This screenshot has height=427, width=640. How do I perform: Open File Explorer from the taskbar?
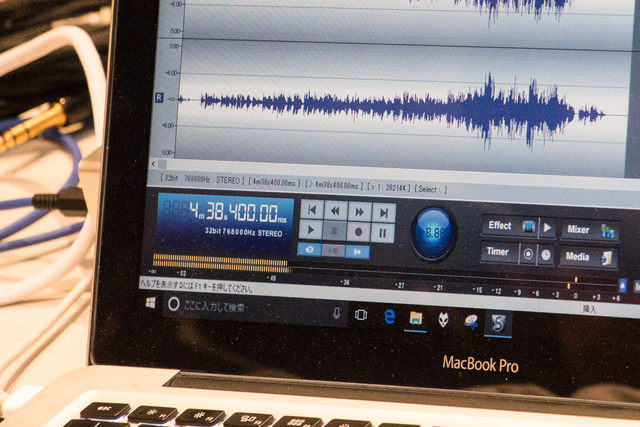[x=416, y=318]
